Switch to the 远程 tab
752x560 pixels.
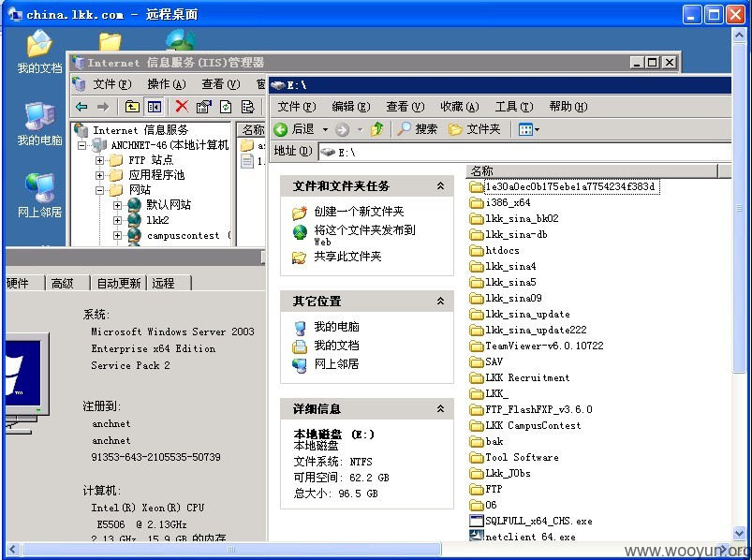click(169, 283)
